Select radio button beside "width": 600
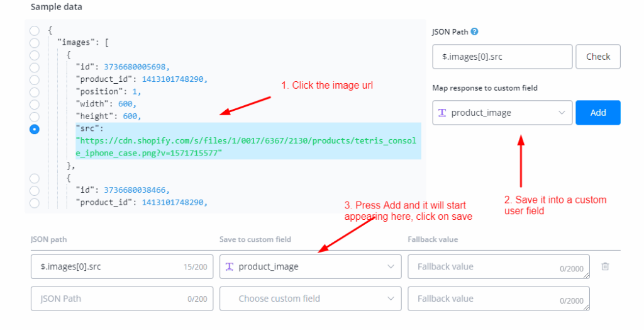The width and height of the screenshot is (644, 330). 34,105
